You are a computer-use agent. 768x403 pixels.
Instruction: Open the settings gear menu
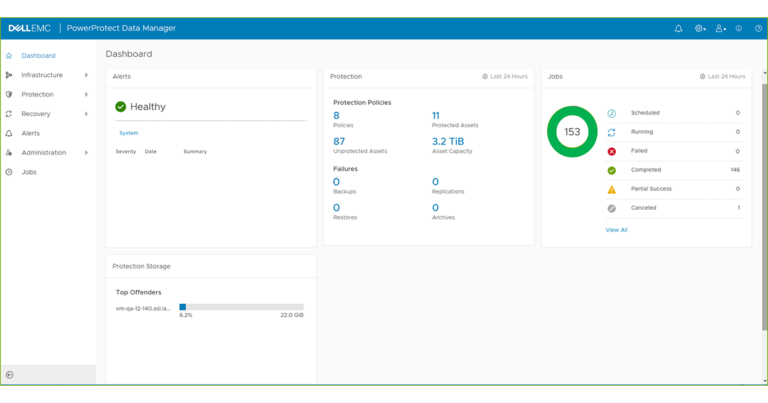tap(700, 28)
